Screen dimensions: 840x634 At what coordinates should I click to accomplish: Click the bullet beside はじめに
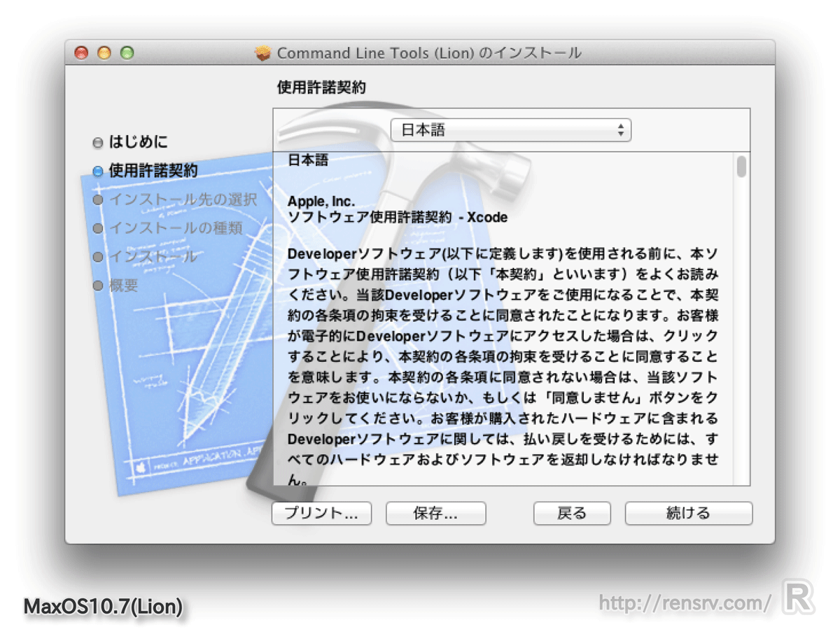pos(98,143)
